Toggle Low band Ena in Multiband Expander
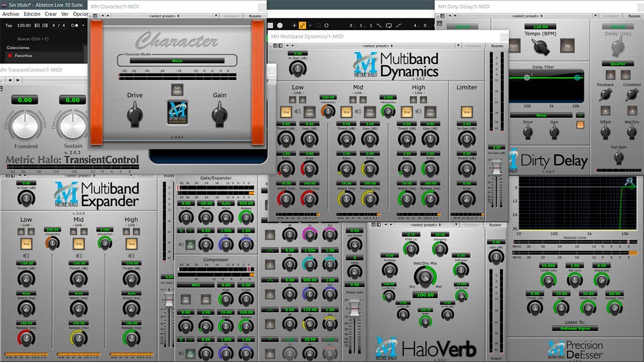This screenshot has height=362, width=644. [x=25, y=243]
